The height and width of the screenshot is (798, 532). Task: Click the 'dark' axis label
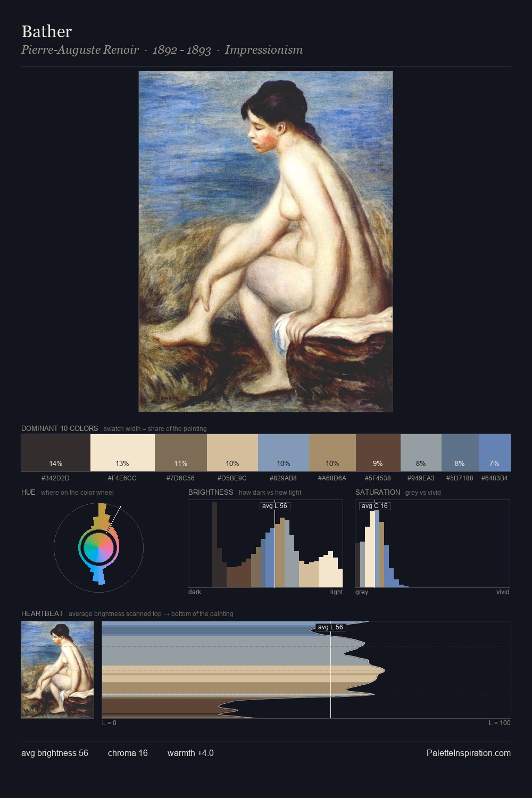[x=195, y=592]
